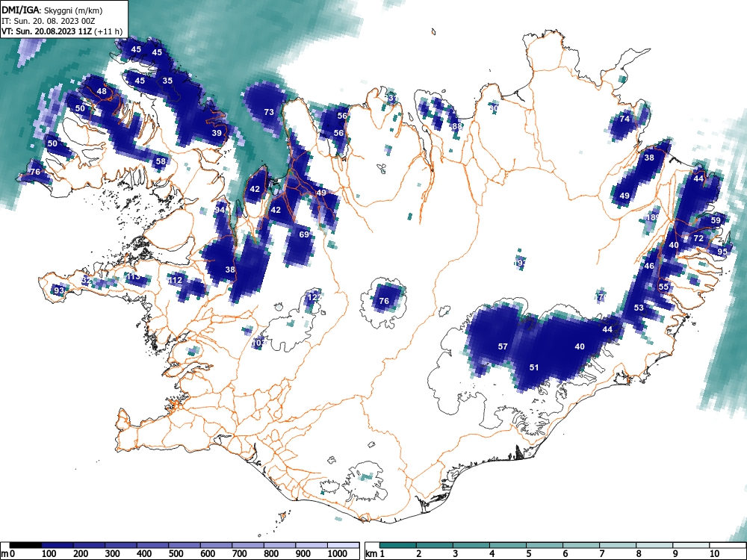747x560 pixels.
Task: Click the 'km' unit label in legend
Action: (x=371, y=554)
